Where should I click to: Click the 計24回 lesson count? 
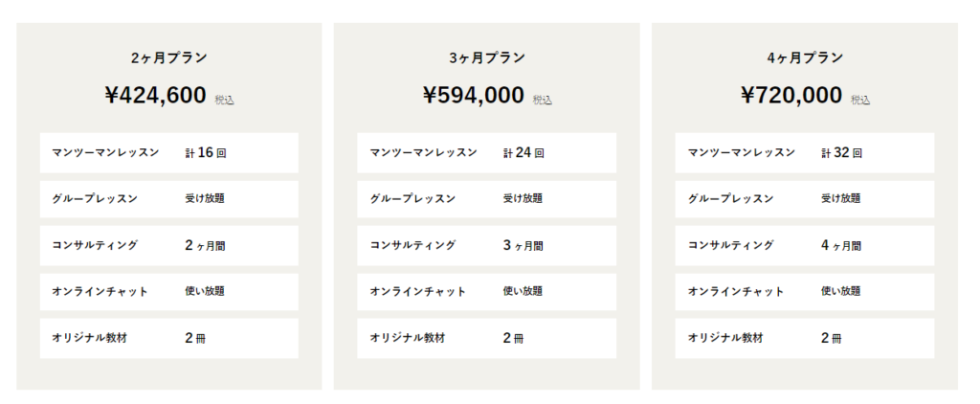point(523,152)
